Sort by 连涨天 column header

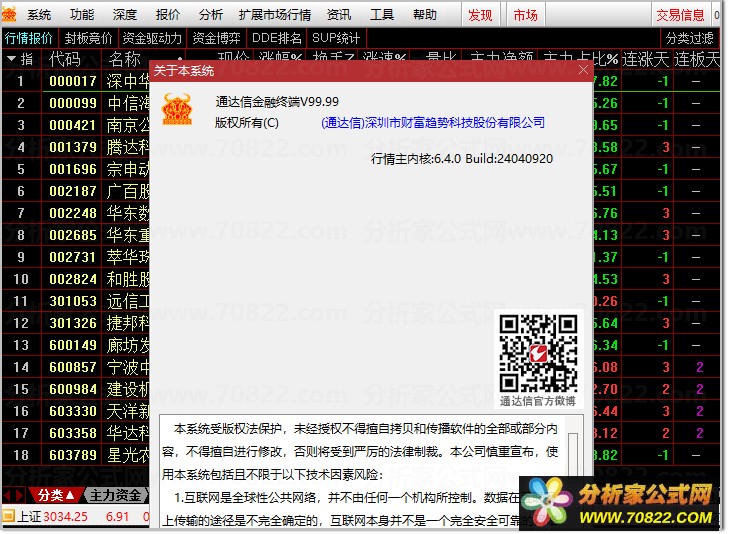pyautogui.click(x=645, y=59)
